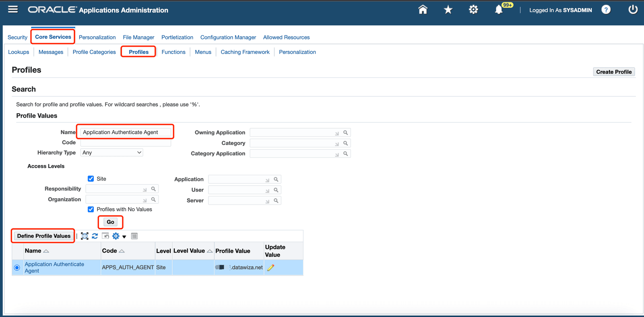Open User field search magnifier

[x=276, y=190]
